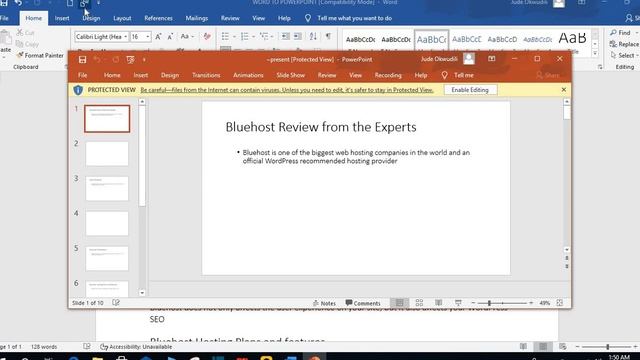The width and height of the screenshot is (640, 360).
Task: Click Clear Formatting in Word ribbon
Action: (x=207, y=37)
